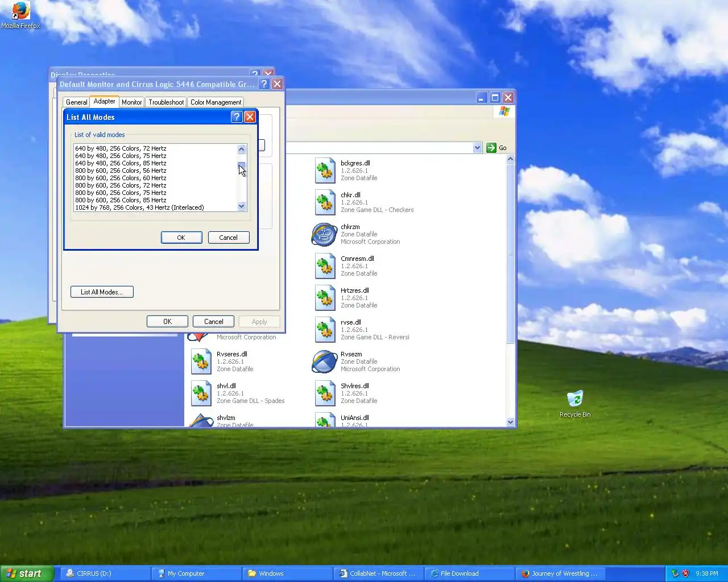The width and height of the screenshot is (728, 582).
Task: Select the chkr.dll file icon
Action: point(325,202)
